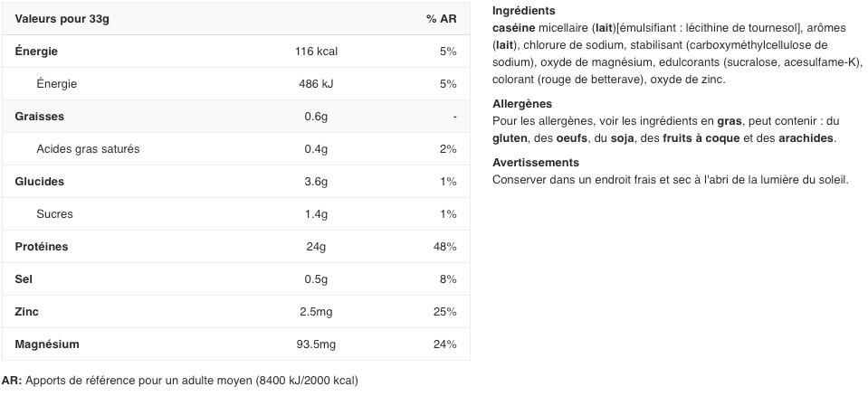Image resolution: width=868 pixels, height=396 pixels.
Task: Click the 486 kJ energy value
Action: click(316, 84)
